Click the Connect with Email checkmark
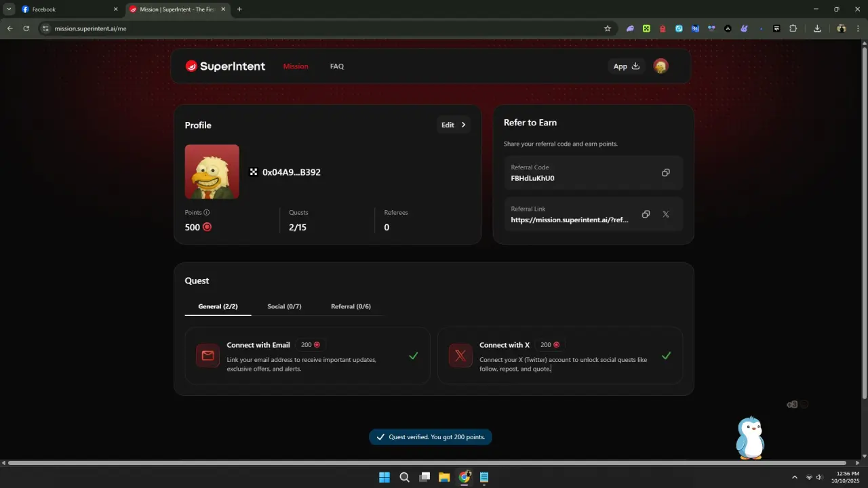Image resolution: width=868 pixels, height=488 pixels. coord(413,355)
